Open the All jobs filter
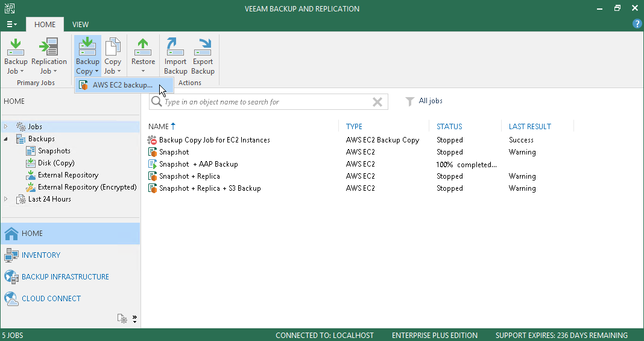The height and width of the screenshot is (341, 644). 424,101
